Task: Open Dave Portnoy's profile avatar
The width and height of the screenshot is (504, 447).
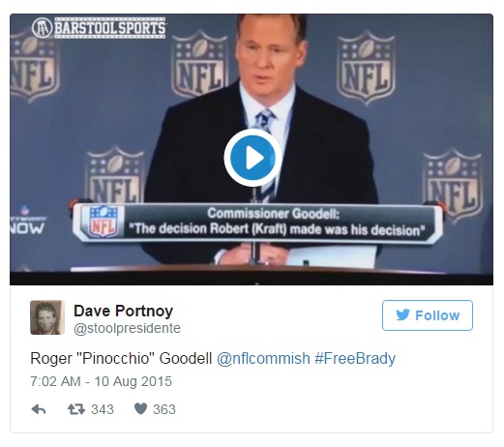Action: [47, 317]
